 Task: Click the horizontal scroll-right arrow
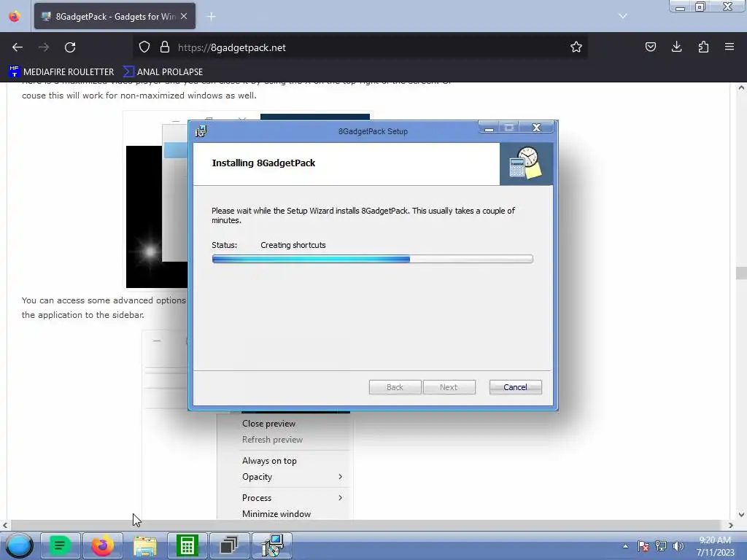(730, 525)
